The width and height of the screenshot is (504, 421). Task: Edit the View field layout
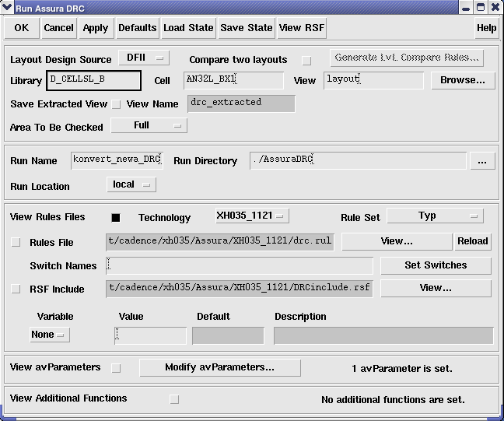tap(373, 80)
